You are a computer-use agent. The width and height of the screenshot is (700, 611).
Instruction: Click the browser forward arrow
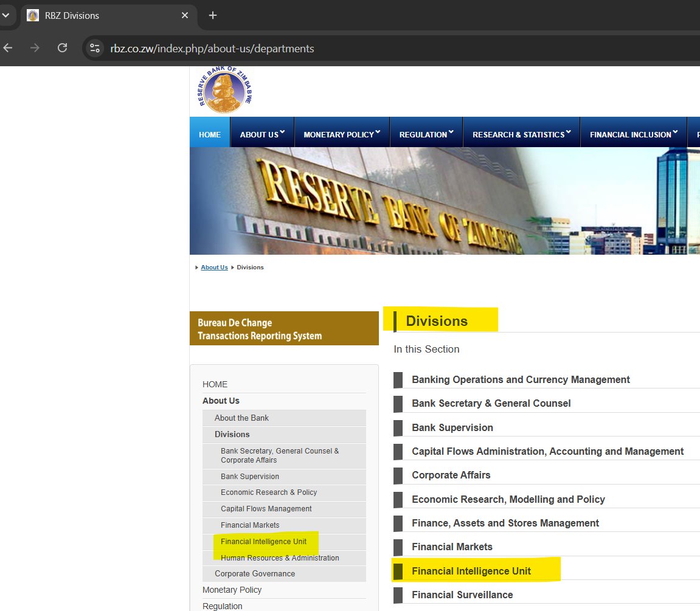coord(35,48)
